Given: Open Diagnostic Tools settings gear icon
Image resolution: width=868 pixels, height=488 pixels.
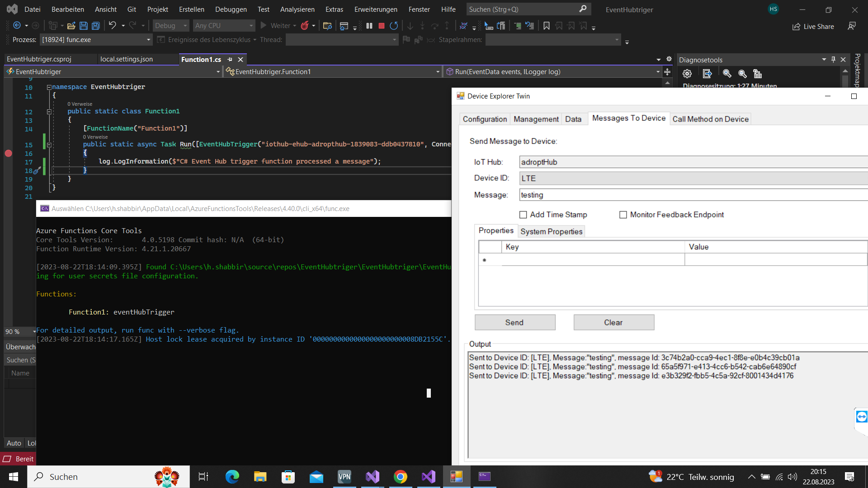Looking at the screenshot, I should pos(687,74).
